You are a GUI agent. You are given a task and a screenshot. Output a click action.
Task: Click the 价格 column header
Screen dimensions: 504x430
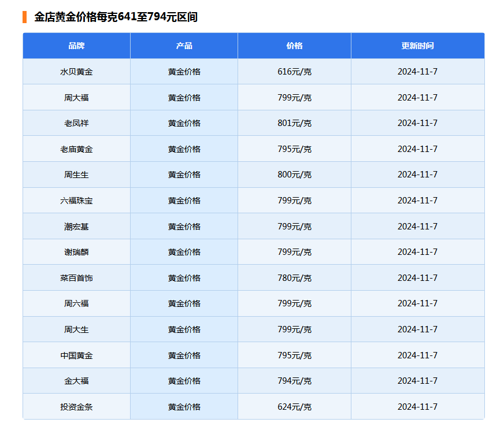click(294, 46)
